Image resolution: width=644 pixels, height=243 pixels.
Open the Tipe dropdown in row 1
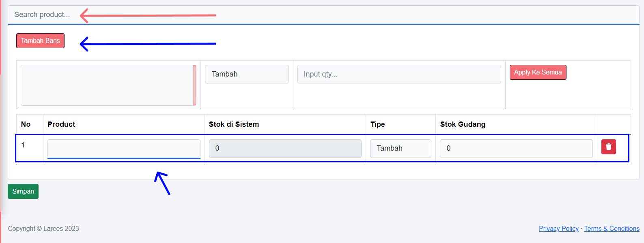[x=400, y=148]
